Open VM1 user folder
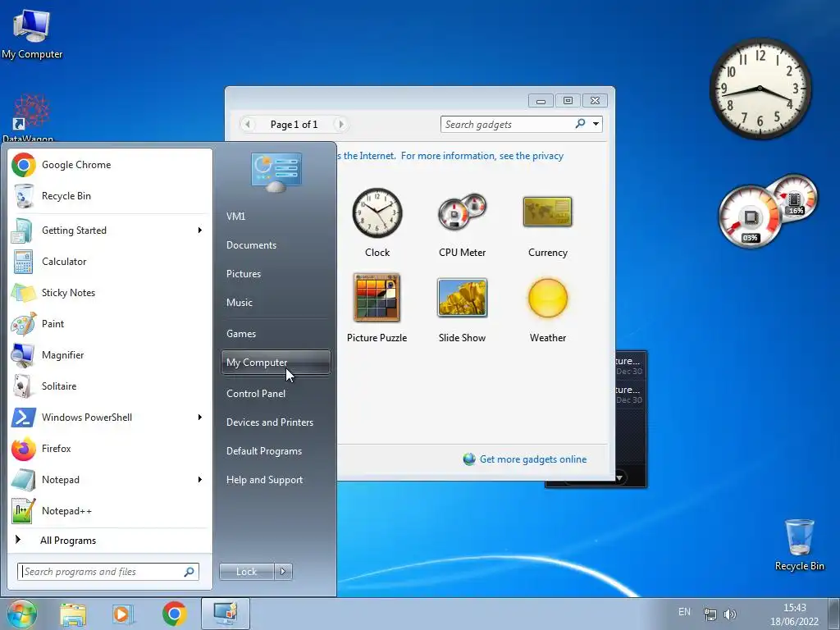Viewport: 840px width, 630px height. pos(276,217)
